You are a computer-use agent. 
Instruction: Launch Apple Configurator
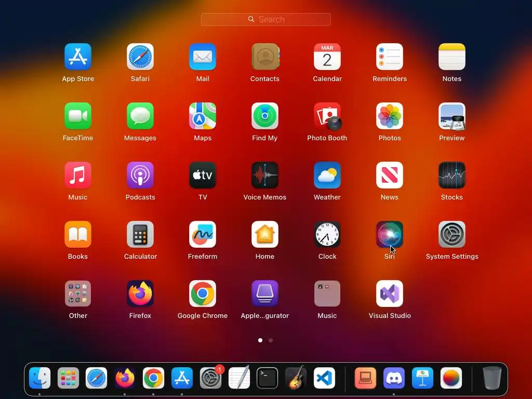tap(265, 294)
